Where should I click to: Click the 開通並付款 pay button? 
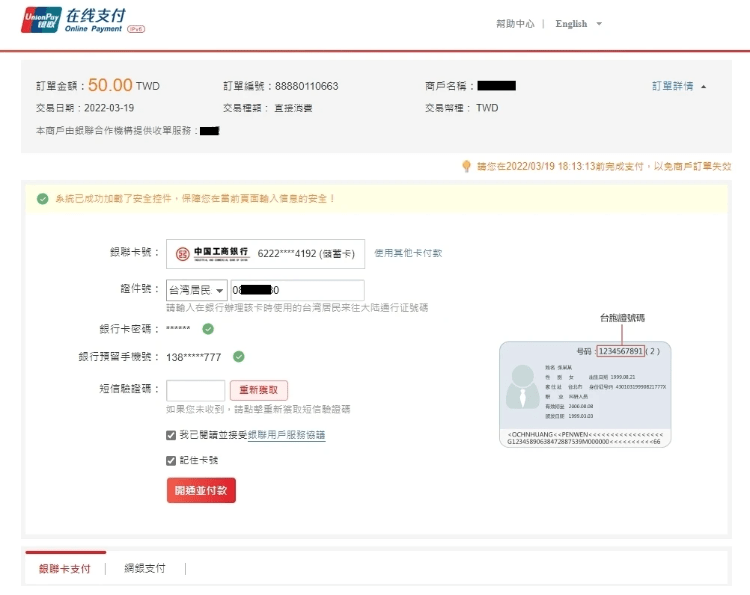click(x=201, y=490)
